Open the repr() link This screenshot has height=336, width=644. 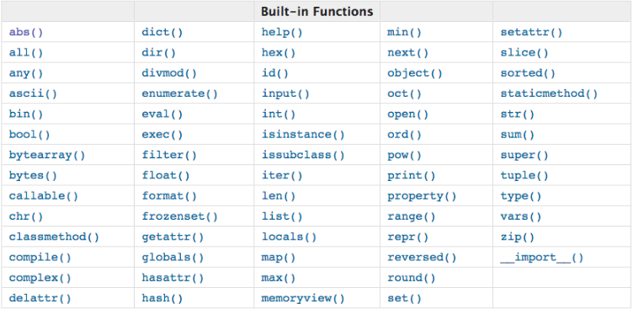click(x=407, y=237)
